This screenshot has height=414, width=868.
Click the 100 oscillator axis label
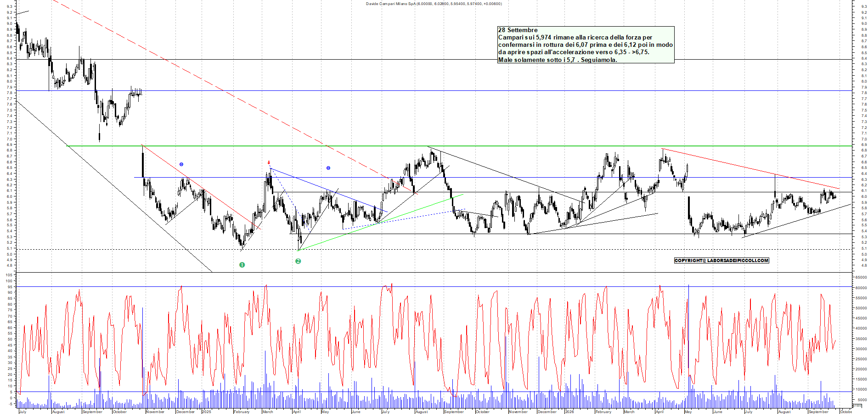pos(9,281)
